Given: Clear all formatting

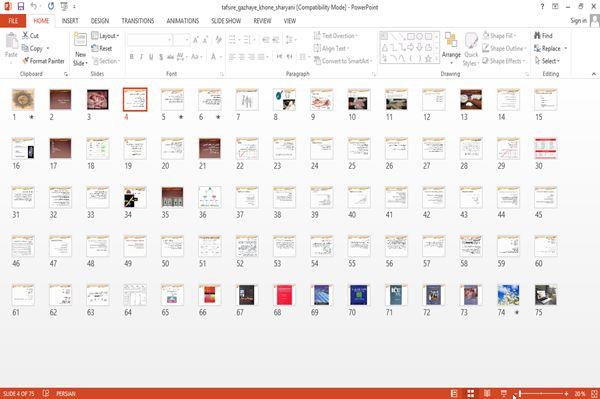Looking at the screenshot, I should [218, 40].
